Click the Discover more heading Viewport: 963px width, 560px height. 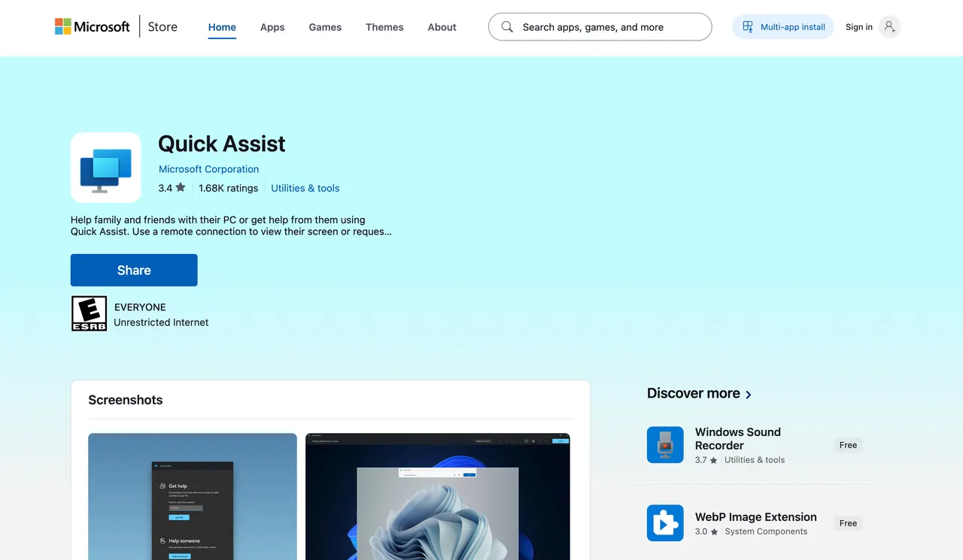[694, 393]
